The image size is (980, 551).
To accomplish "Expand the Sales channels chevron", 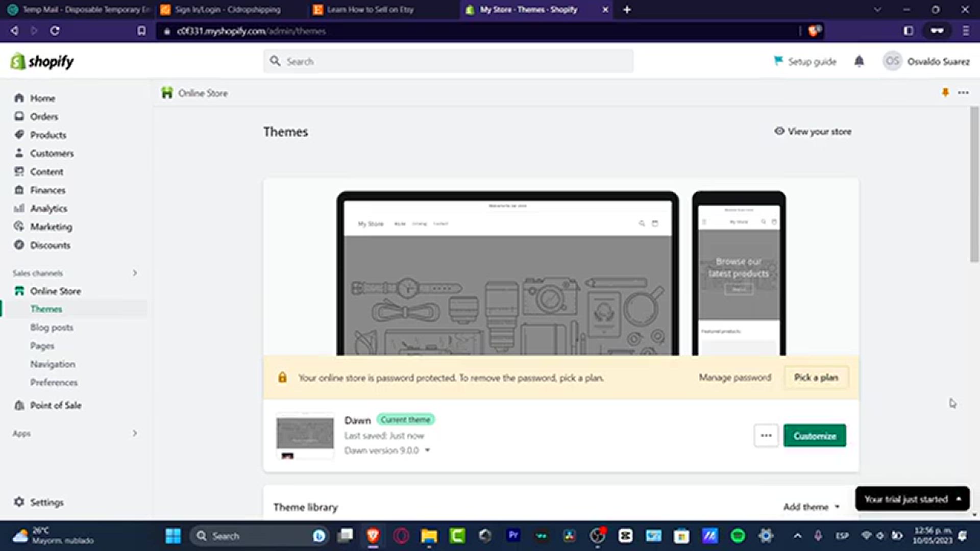I will pos(135,273).
